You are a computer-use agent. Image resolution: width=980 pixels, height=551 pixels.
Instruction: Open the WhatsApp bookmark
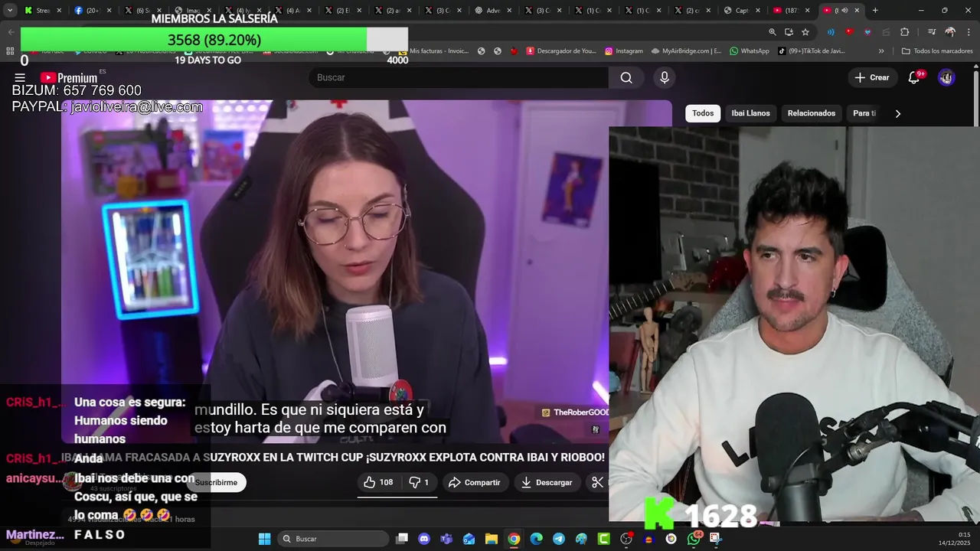pyautogui.click(x=750, y=51)
